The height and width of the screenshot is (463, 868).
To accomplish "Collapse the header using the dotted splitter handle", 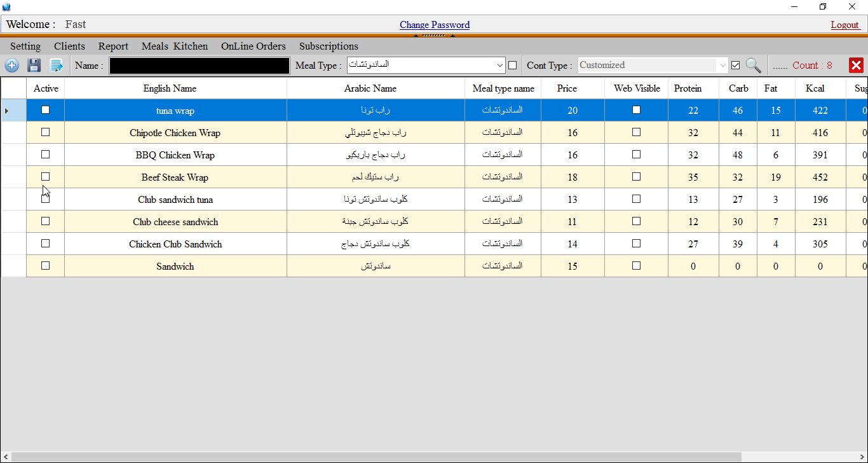I will (x=433, y=36).
